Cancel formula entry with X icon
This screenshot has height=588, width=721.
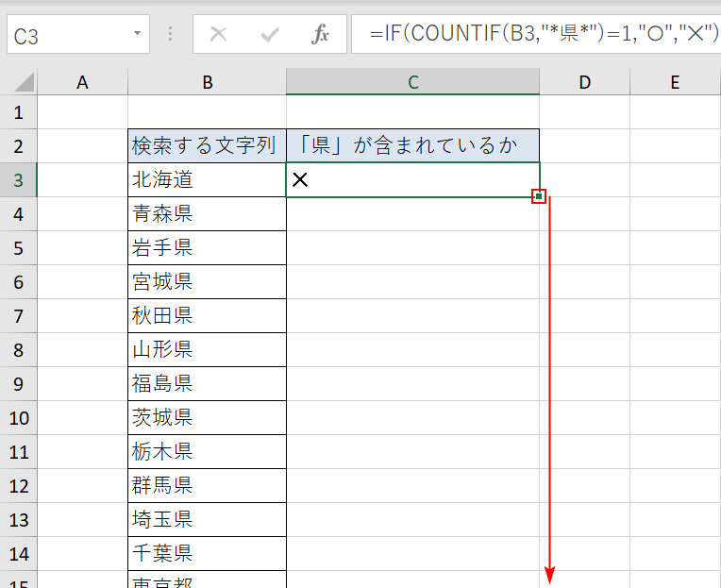(x=218, y=35)
